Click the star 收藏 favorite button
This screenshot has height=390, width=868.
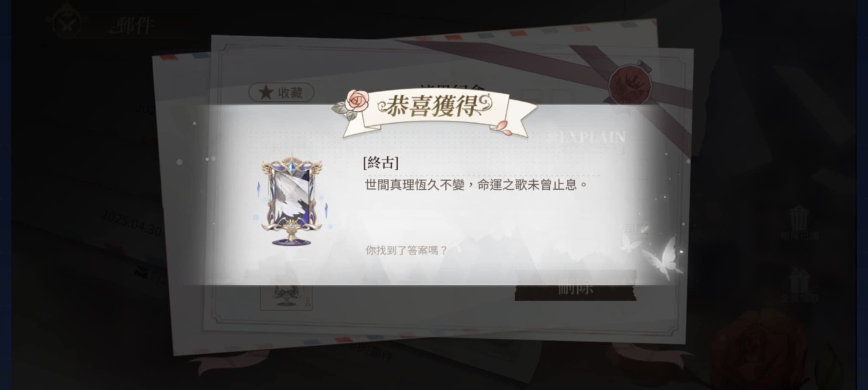tap(281, 92)
